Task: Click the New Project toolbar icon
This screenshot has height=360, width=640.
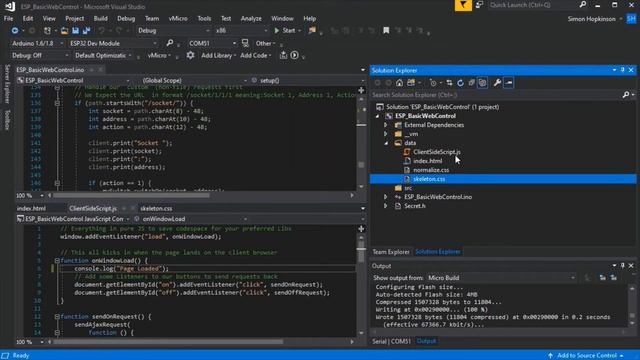Action: [x=47, y=31]
